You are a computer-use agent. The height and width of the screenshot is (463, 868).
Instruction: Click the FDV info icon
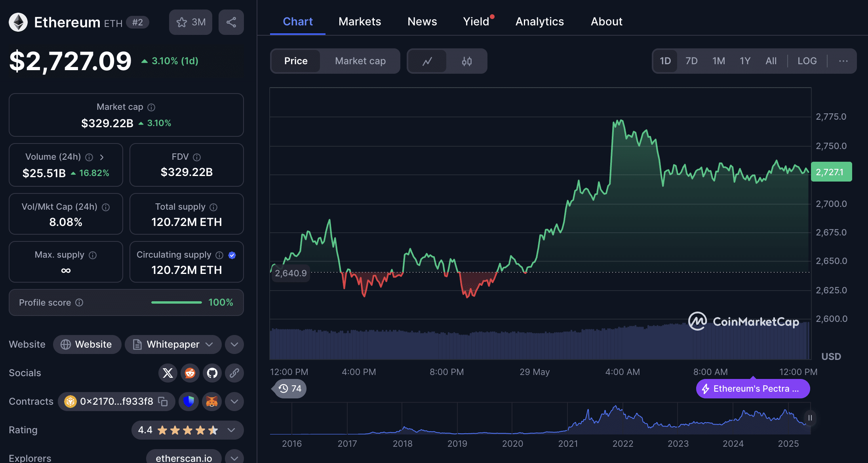point(197,157)
